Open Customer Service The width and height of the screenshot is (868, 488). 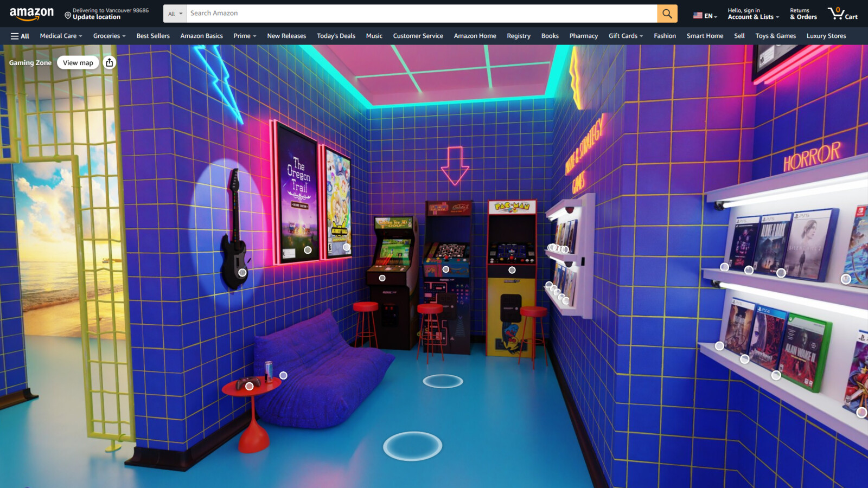(418, 36)
